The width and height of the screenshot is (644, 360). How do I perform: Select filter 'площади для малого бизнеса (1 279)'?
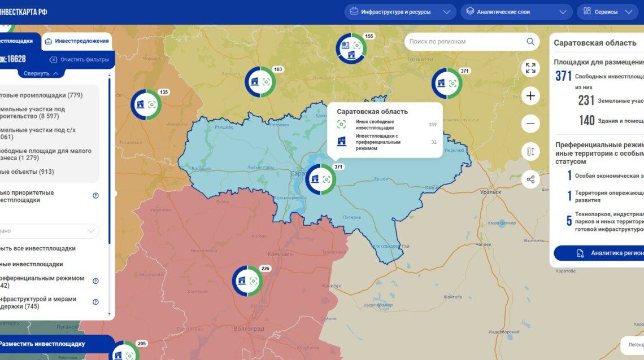(46, 154)
